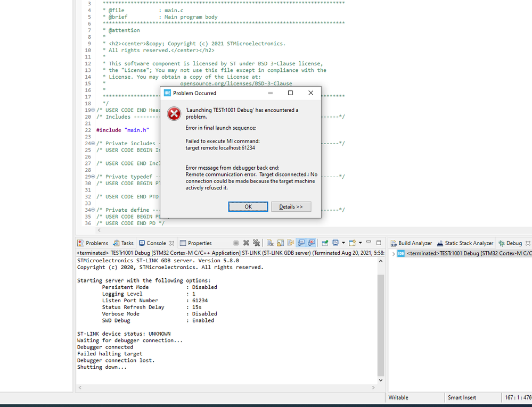The height and width of the screenshot is (407, 532).
Task: Maximize the Problem Occurred dialog
Action: pos(290,93)
